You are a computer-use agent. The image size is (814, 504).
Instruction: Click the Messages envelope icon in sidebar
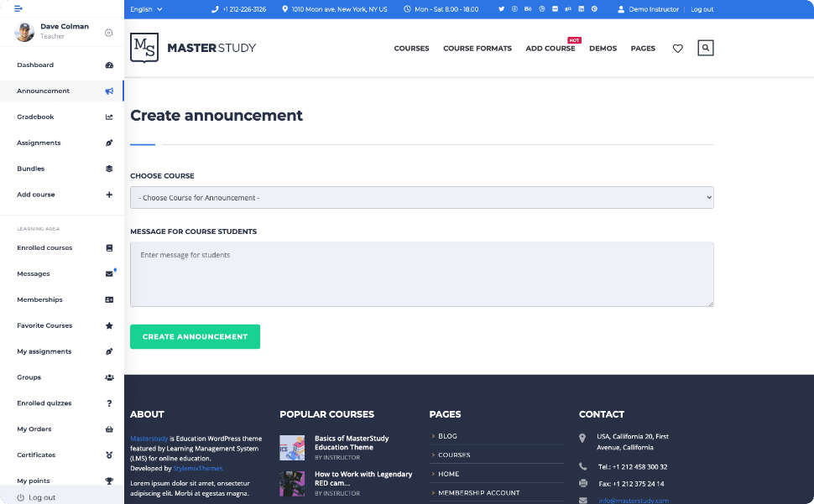coord(109,274)
